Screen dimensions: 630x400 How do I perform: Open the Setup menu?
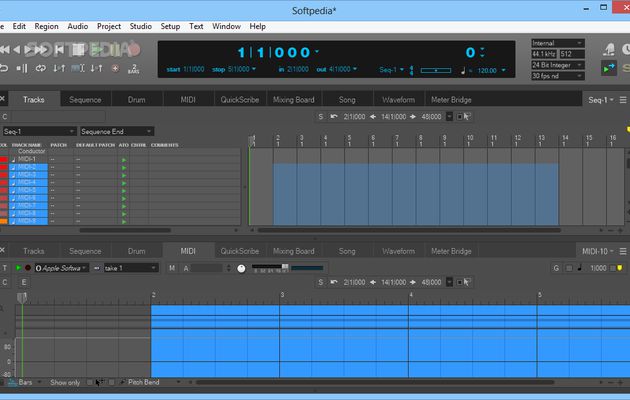(170, 27)
